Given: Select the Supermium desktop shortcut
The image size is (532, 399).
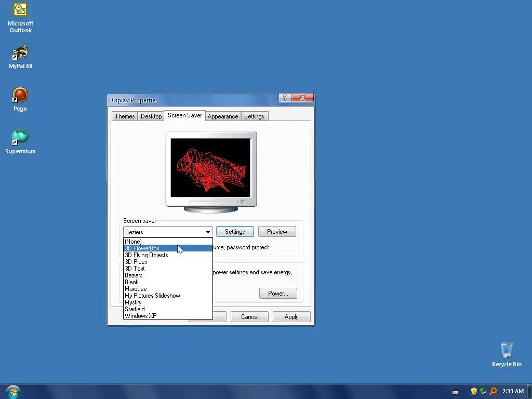Looking at the screenshot, I should coord(20,141).
